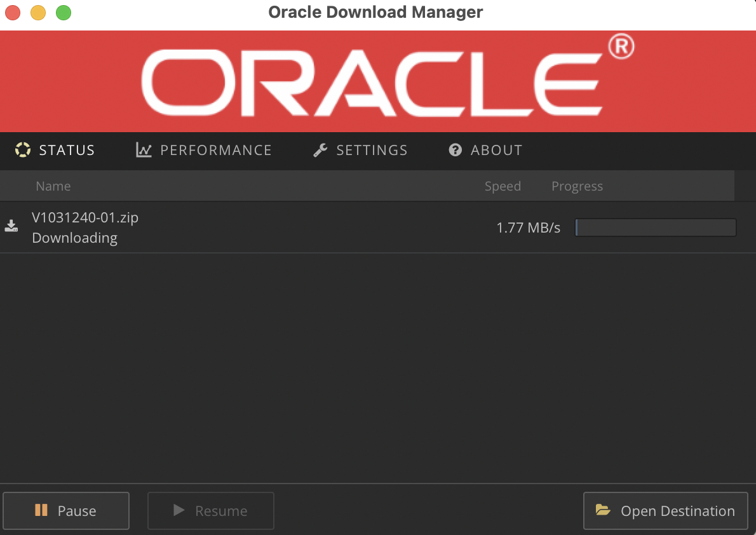Viewport: 756px width, 535px height.
Task: Click the Progress column header
Action: click(577, 186)
